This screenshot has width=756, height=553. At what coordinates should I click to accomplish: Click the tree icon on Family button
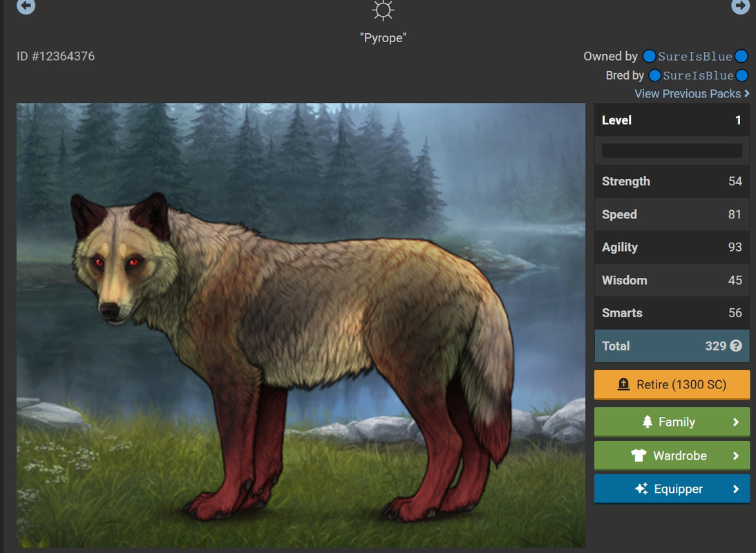[647, 422]
